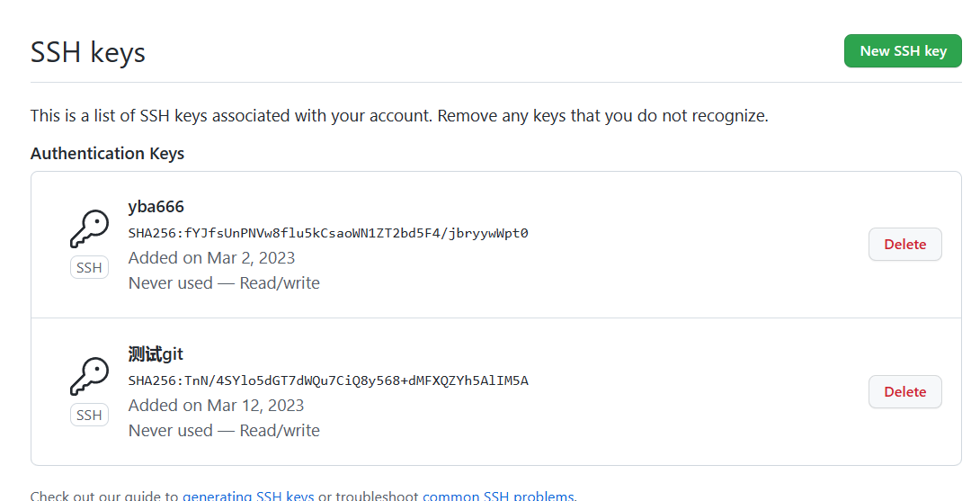This screenshot has height=501, width=980.
Task: Click the key icon beside 测试git
Action: click(89, 376)
